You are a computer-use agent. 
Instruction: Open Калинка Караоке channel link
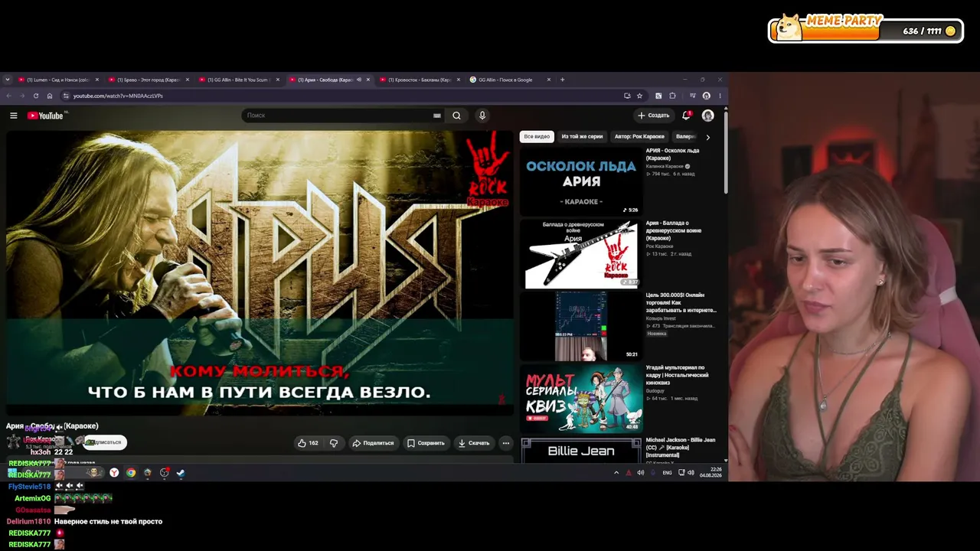tap(665, 166)
